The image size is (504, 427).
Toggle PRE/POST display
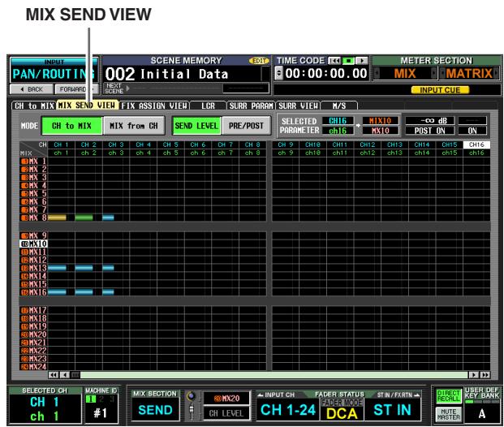[x=246, y=126]
